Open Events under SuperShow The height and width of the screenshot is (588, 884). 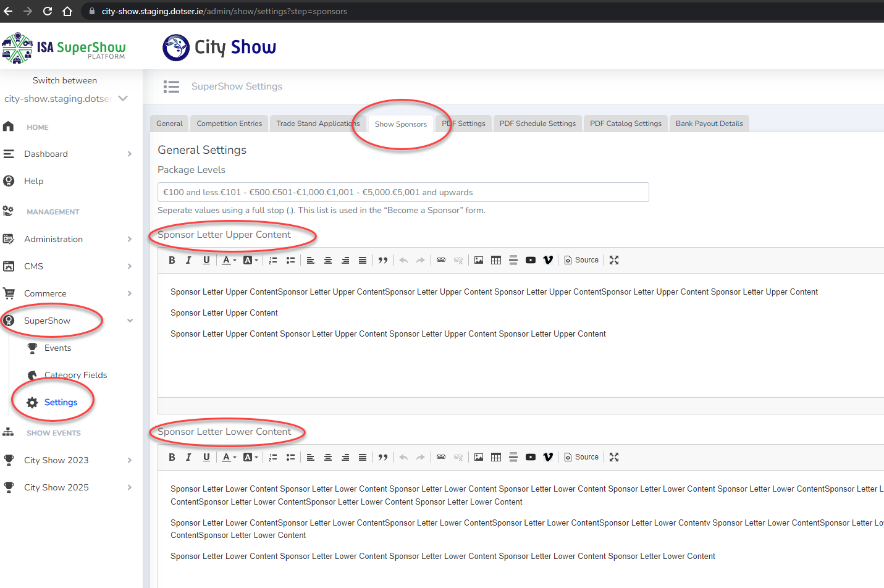57,348
